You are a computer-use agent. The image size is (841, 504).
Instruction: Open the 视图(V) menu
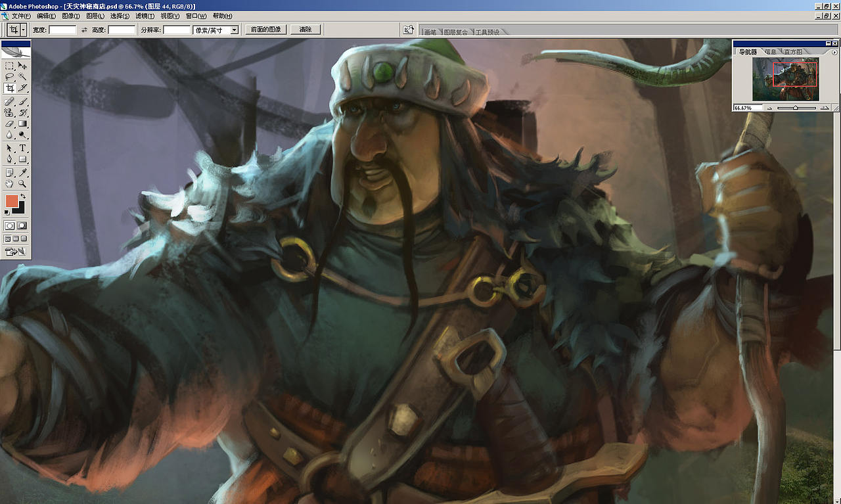tap(170, 16)
